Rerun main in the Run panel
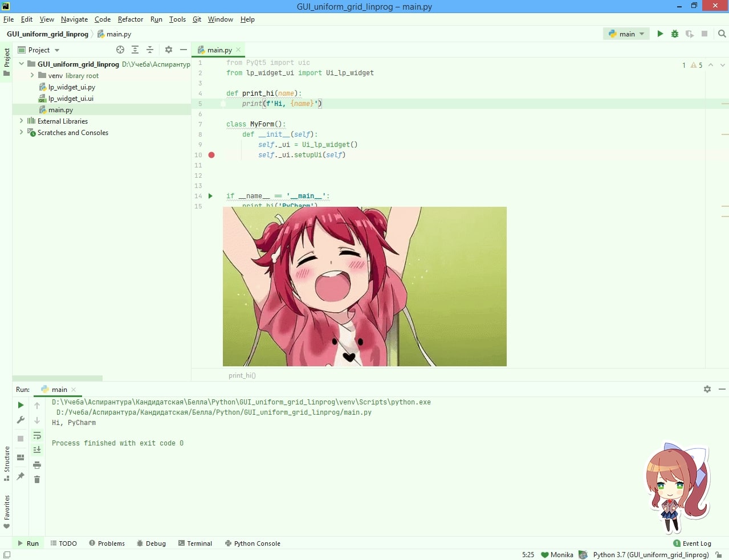 (21, 405)
